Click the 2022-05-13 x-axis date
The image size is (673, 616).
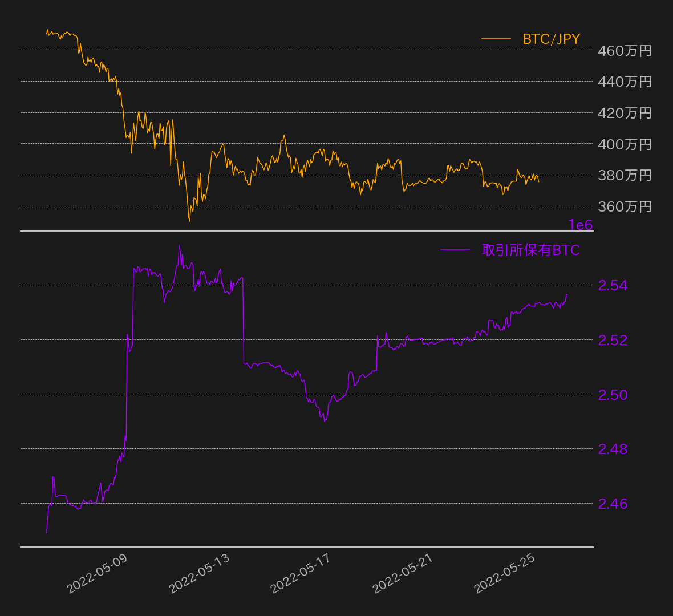[x=200, y=573]
